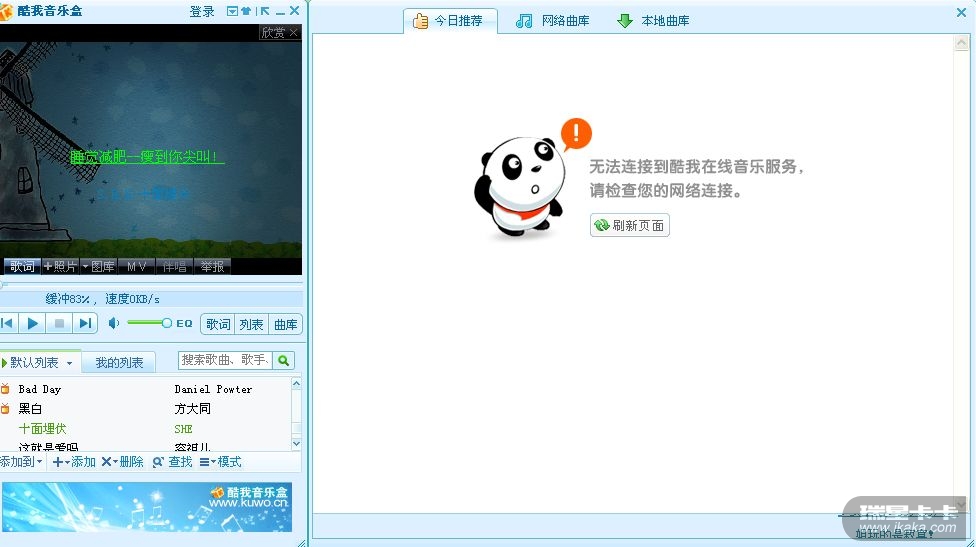Viewport: 976px width, 547px height.
Task: Select the 默认列表 tab
Action: (34, 362)
